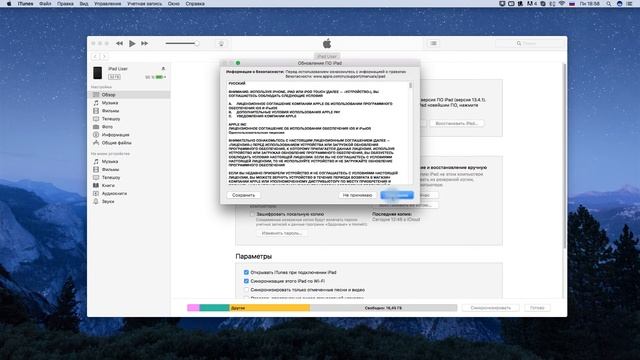
Task: Open the Вид menu
Action: click(x=84, y=4)
